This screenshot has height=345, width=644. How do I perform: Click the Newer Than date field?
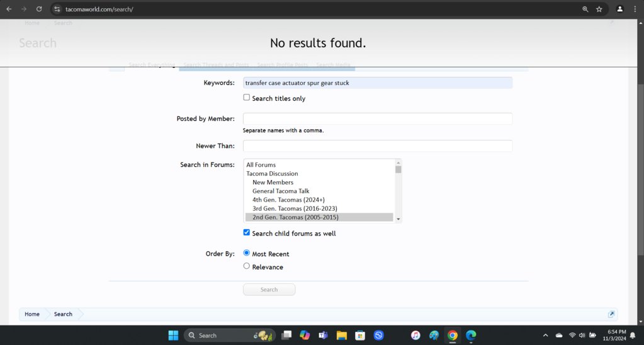point(378,146)
